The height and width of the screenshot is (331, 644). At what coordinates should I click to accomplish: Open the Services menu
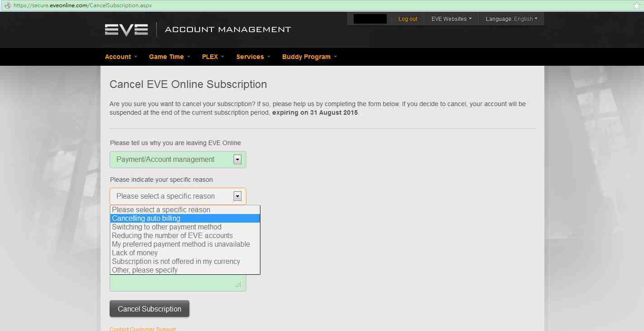pos(253,57)
